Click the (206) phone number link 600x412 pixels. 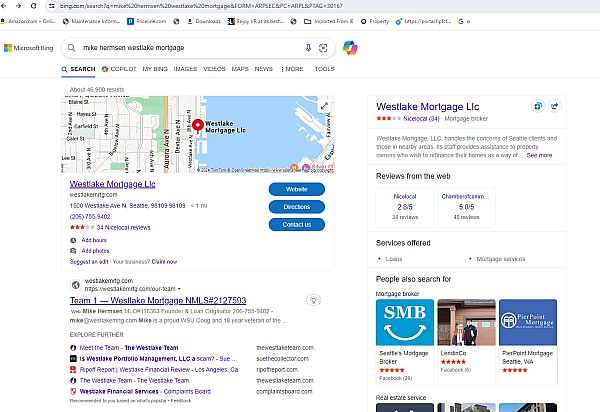[90, 217]
